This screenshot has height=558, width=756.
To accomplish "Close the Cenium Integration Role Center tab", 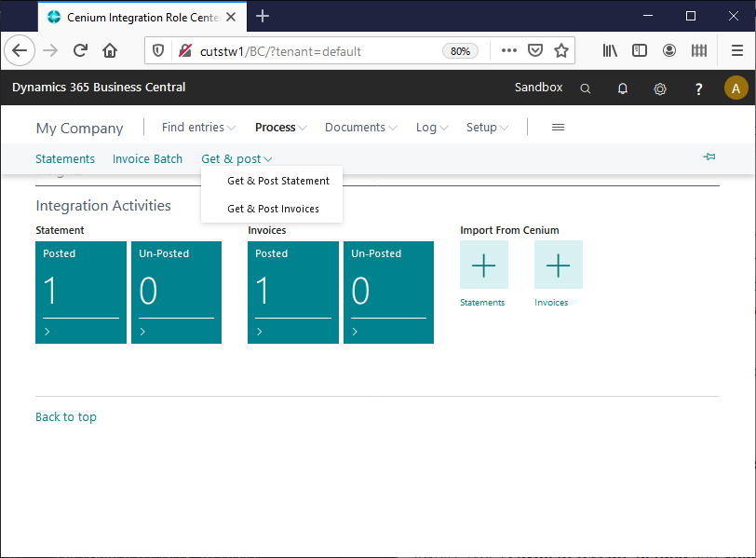I will (x=231, y=17).
